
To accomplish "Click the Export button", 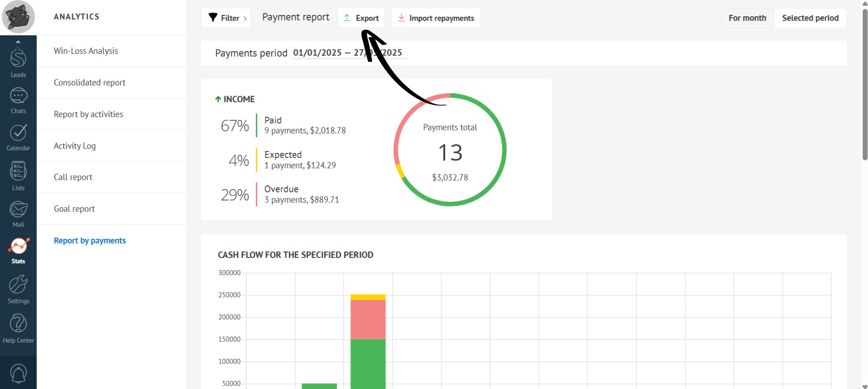I will click(361, 18).
